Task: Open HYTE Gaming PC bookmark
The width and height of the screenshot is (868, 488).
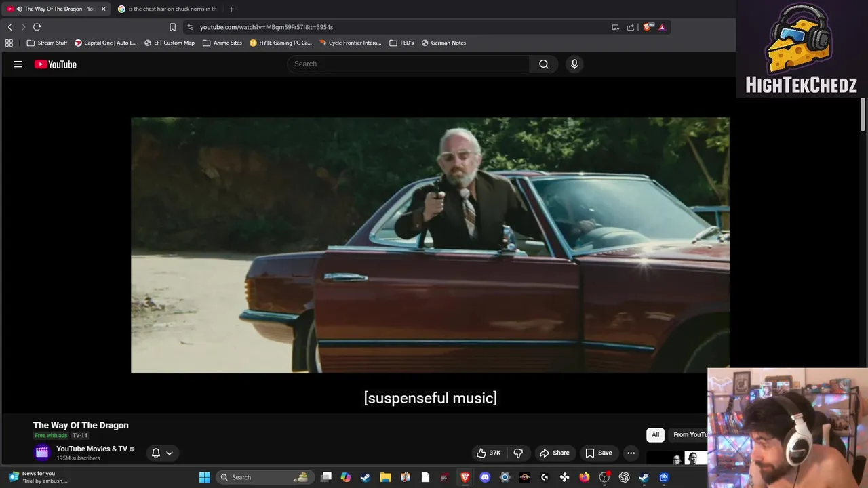Action: point(280,43)
